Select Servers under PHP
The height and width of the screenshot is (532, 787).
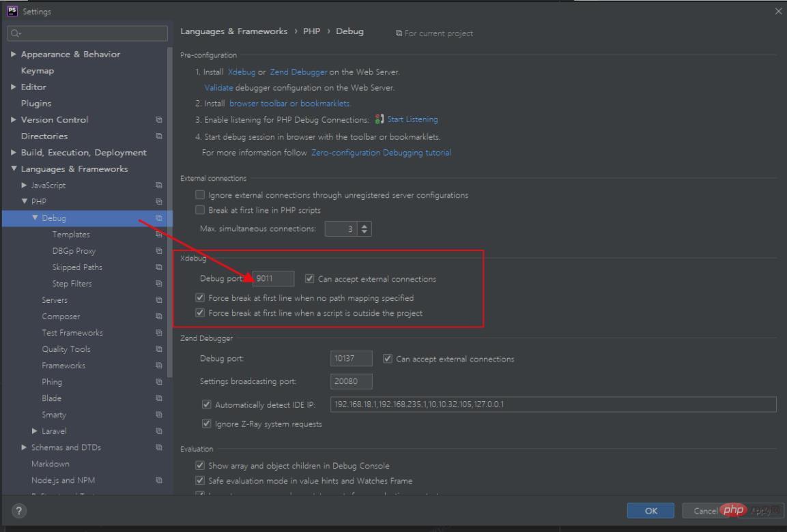54,300
